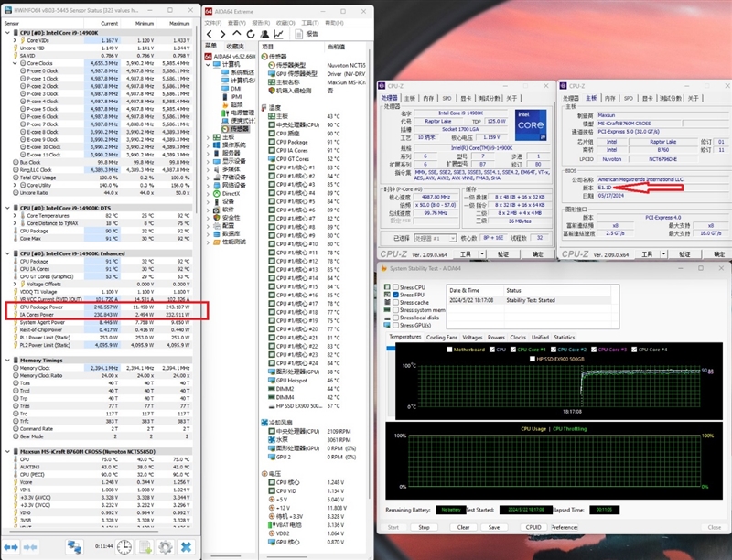Viewport: 732px width, 560px height.
Task: Collapse HWiNFO sensor columns with inward arrows
Action: [30, 546]
